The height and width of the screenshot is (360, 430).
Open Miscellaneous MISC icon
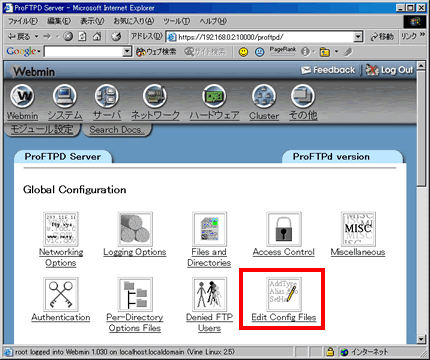tap(358, 229)
